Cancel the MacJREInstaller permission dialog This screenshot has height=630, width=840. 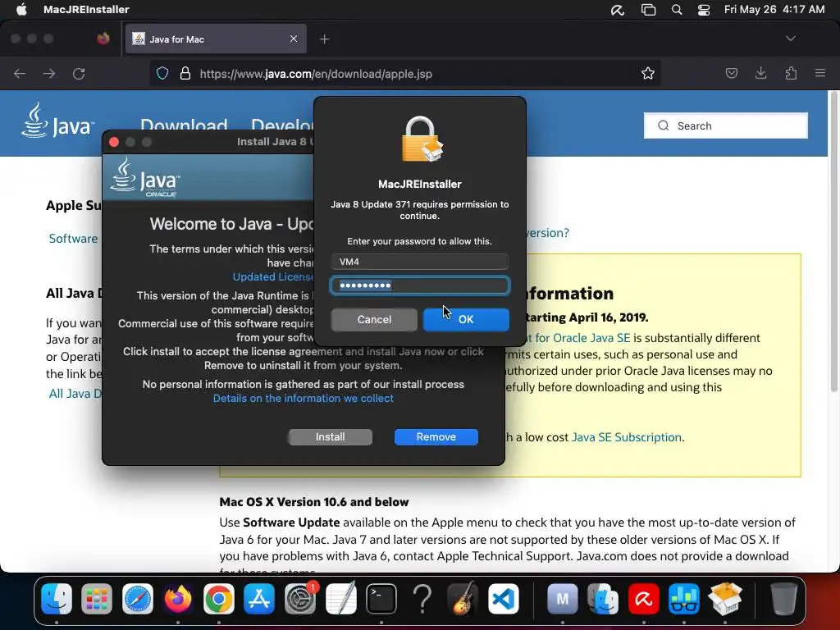coord(374,319)
